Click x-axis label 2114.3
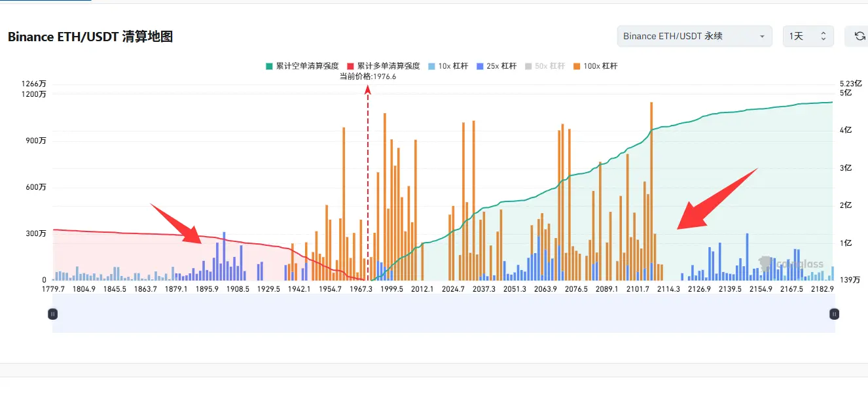Image resolution: width=868 pixels, height=393 pixels. coord(668,289)
